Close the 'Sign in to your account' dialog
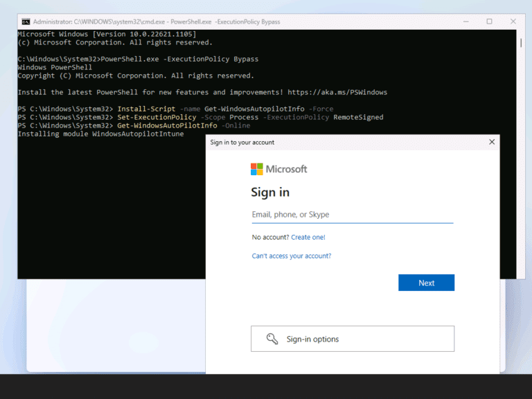Viewport: 532px width, 399px height. 492,142
